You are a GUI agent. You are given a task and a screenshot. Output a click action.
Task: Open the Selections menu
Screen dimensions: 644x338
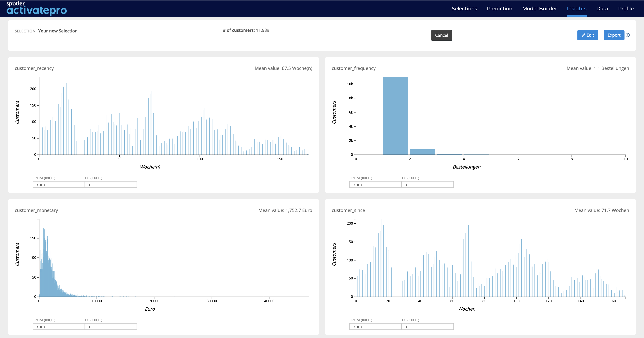tap(464, 9)
